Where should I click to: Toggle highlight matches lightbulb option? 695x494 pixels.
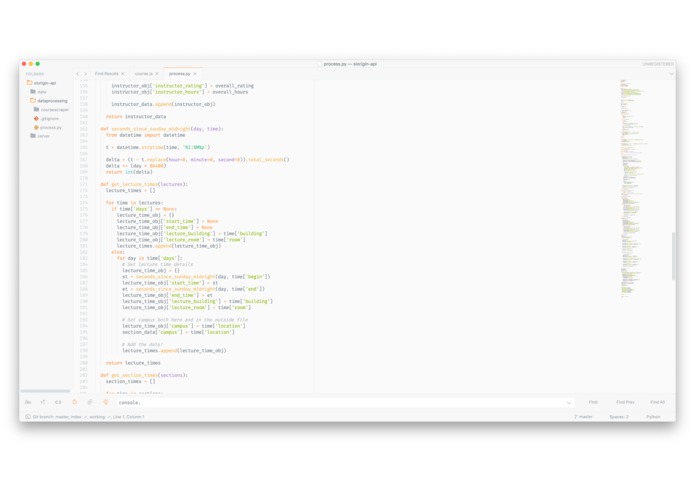coord(105,402)
